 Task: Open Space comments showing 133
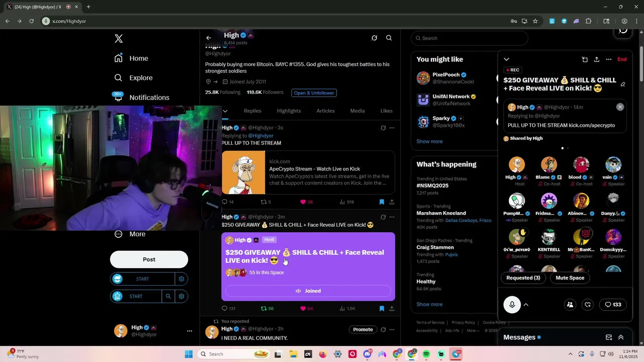tap(613, 305)
